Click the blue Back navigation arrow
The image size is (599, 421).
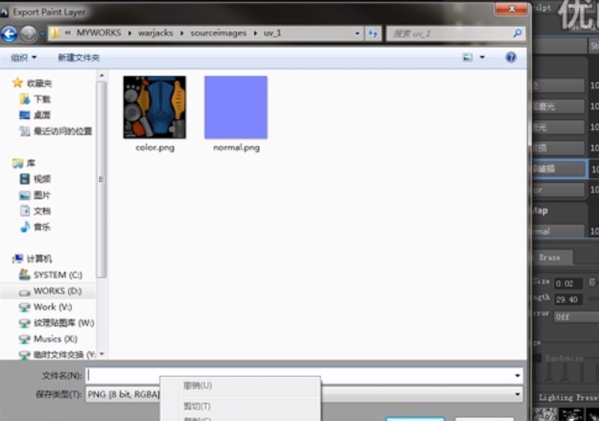tap(9, 34)
